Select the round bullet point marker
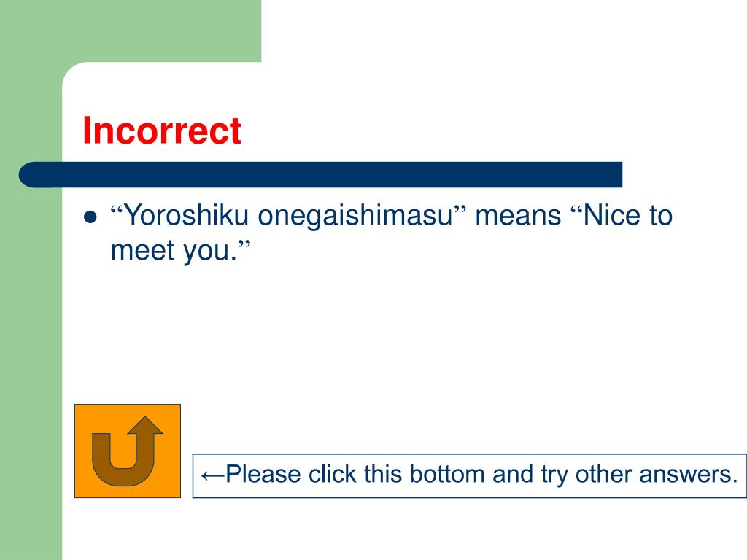 (x=90, y=217)
